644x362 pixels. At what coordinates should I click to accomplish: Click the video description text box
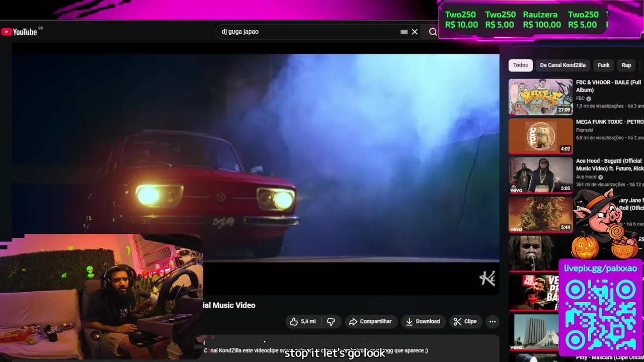pyautogui.click(x=351, y=348)
